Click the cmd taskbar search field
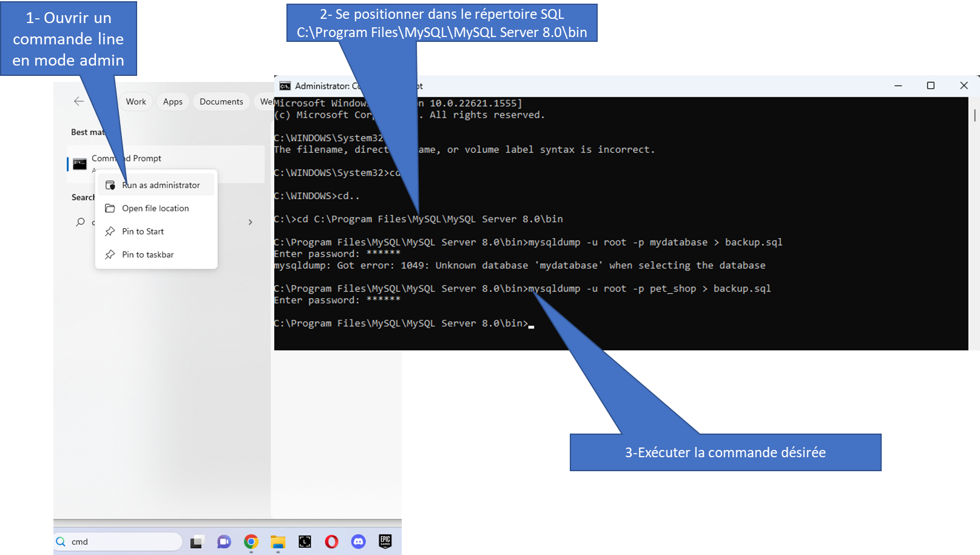Viewport: 980px width, 555px height. tap(118, 542)
